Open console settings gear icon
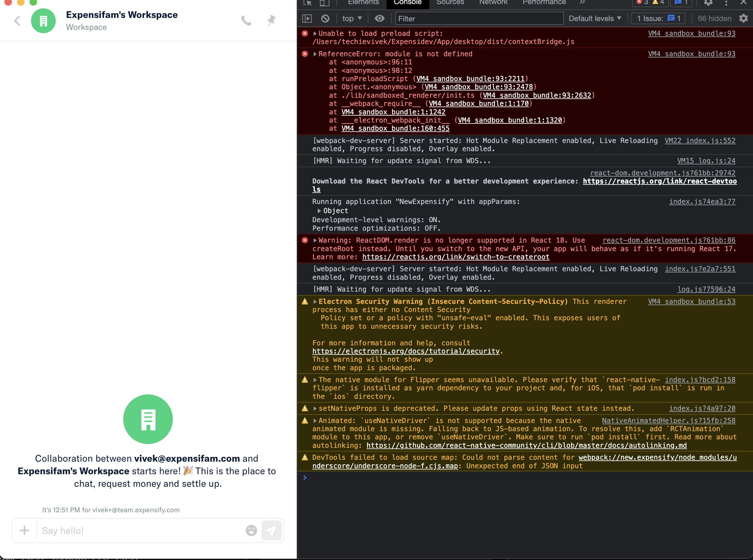 [x=744, y=18]
